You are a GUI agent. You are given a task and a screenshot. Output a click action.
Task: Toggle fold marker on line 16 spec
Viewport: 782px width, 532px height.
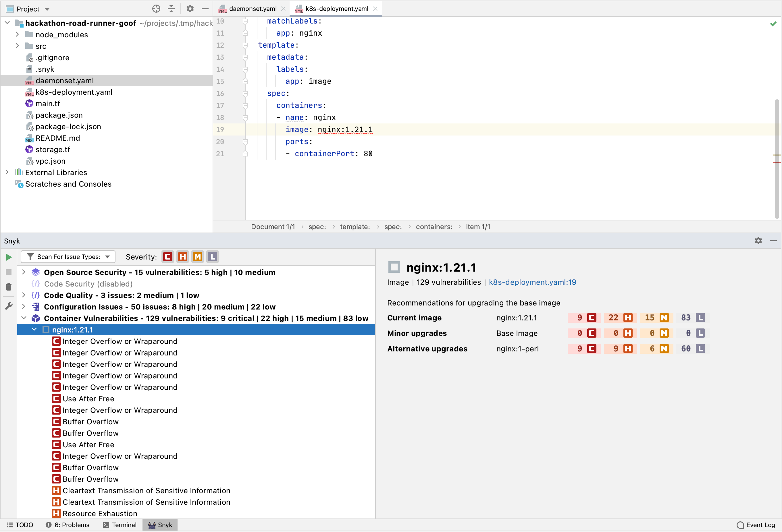click(245, 94)
